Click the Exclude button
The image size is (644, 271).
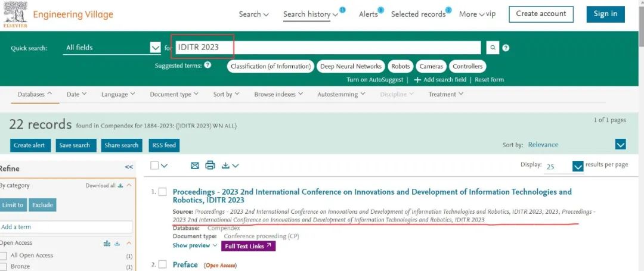42,205
